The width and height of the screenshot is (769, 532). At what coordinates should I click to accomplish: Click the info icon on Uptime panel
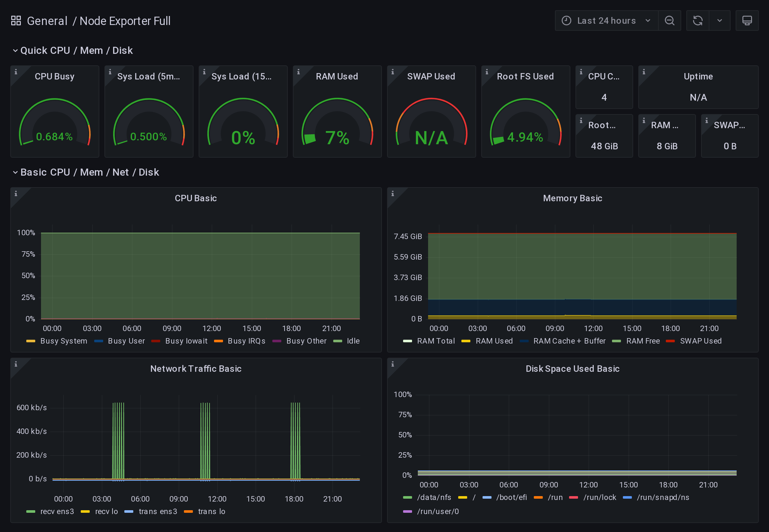[644, 72]
